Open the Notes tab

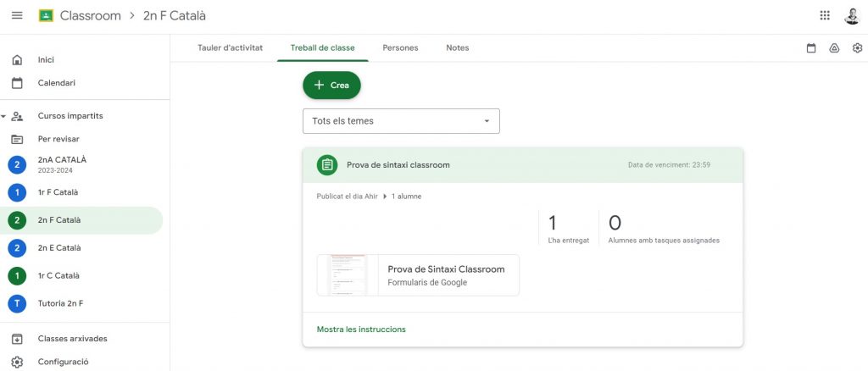(457, 48)
